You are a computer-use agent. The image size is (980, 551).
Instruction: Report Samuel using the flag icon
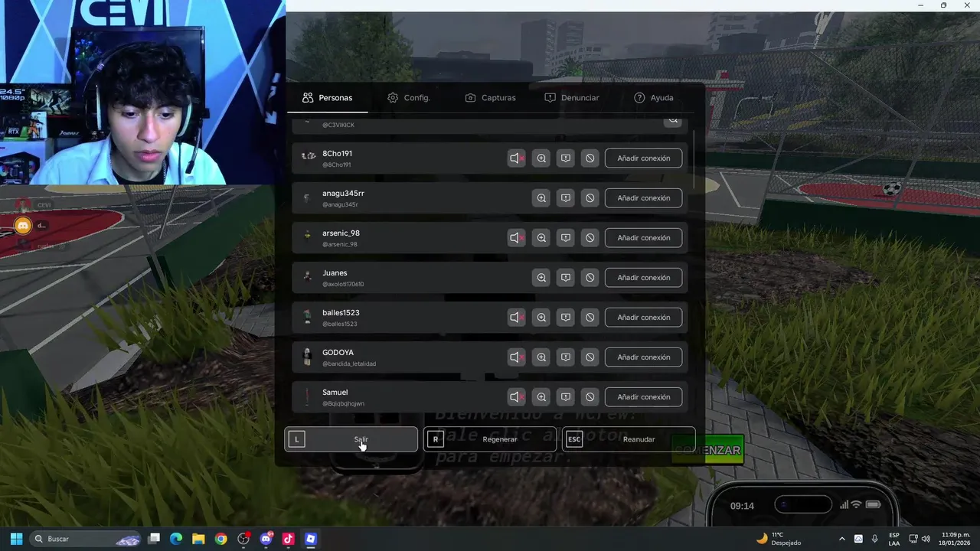(x=566, y=397)
